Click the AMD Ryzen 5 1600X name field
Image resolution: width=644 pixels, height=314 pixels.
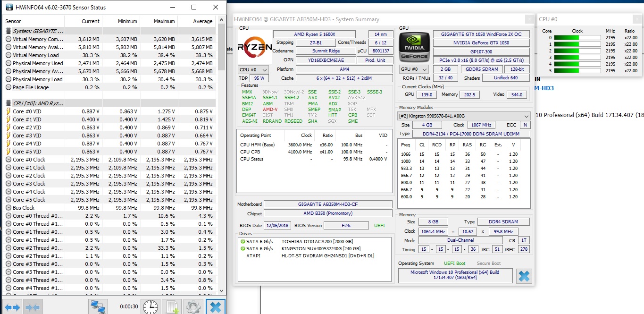[314, 34]
